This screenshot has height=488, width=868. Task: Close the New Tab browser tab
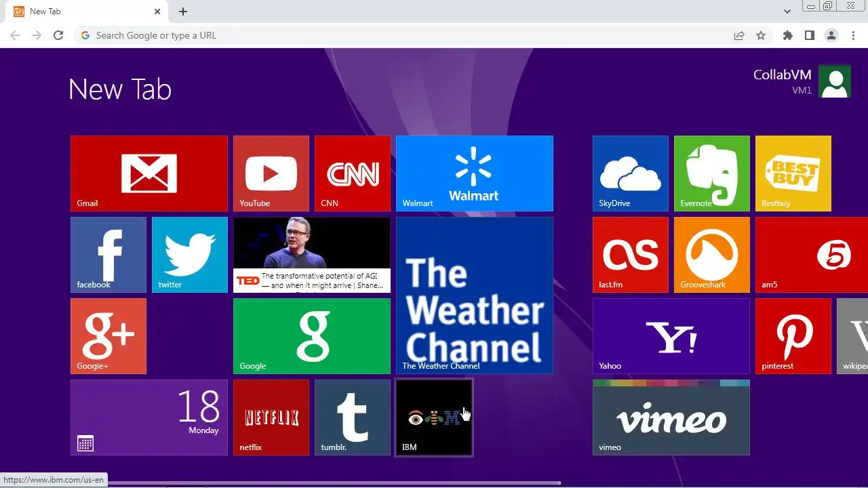pyautogui.click(x=157, y=12)
